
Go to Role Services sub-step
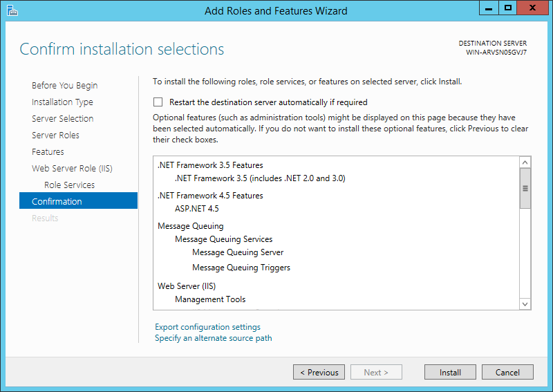(x=69, y=185)
